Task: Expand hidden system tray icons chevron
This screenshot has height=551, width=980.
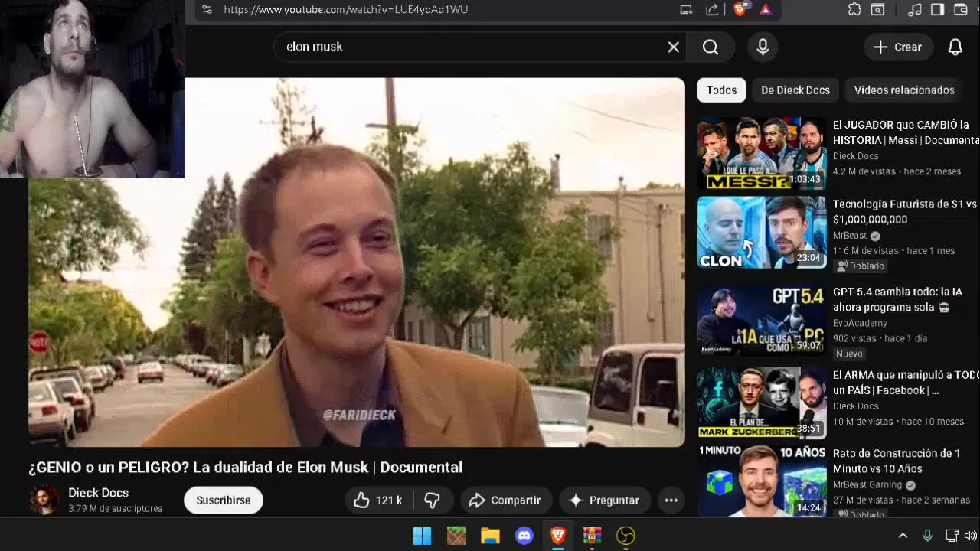Action: coord(903,536)
